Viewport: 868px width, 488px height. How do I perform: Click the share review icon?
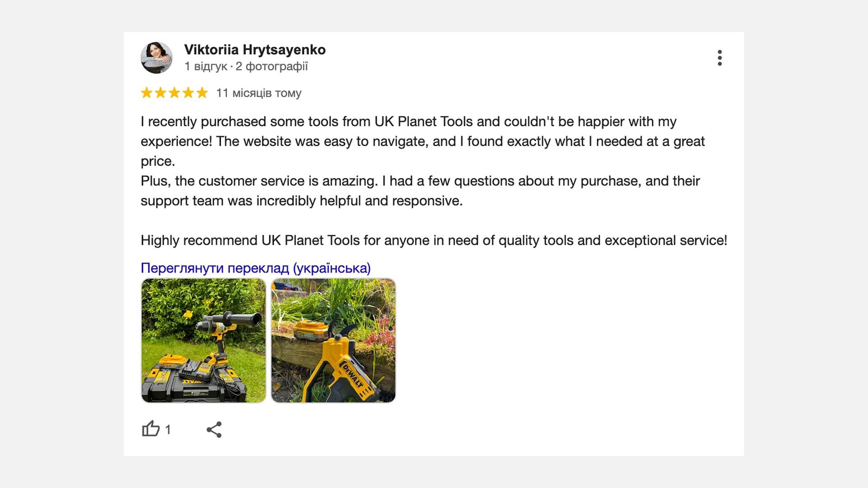[x=214, y=429]
